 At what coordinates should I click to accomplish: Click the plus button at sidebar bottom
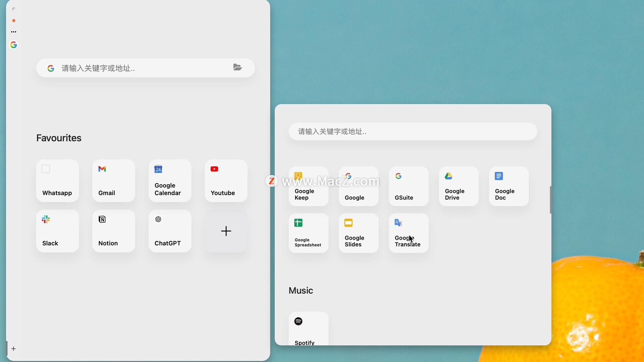[x=13, y=349]
